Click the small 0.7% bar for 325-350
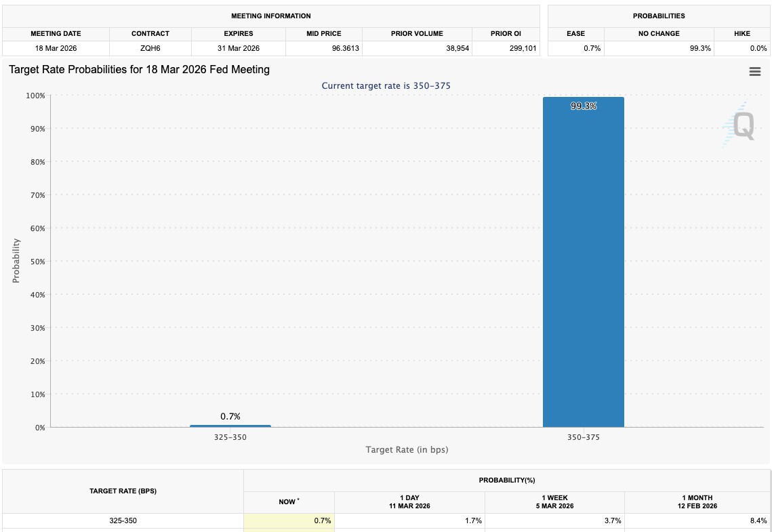Image resolution: width=772 pixels, height=532 pixels. click(230, 426)
